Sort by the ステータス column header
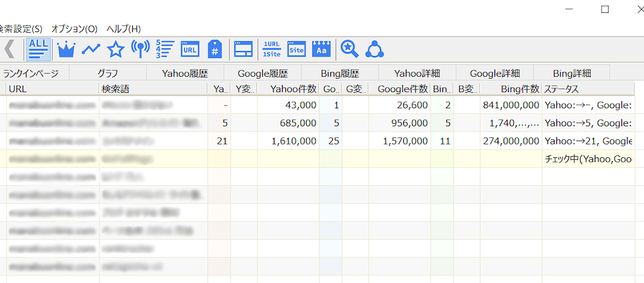Image resolution: width=644 pixels, height=283 pixels. coord(588,89)
